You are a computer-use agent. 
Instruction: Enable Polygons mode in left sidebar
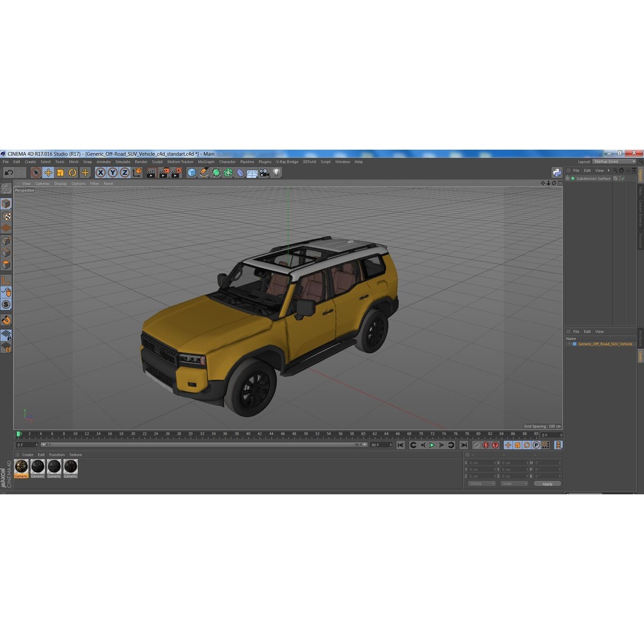tap(6, 265)
